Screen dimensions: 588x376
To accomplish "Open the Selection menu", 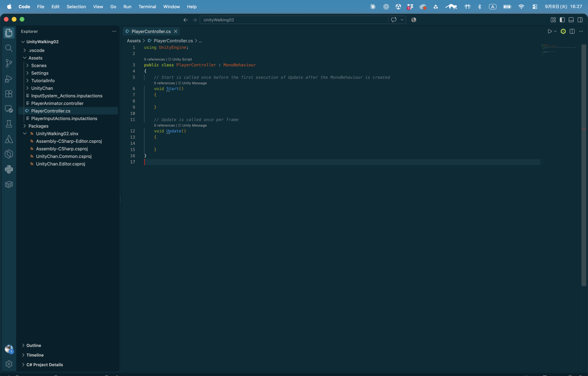I will click(76, 7).
